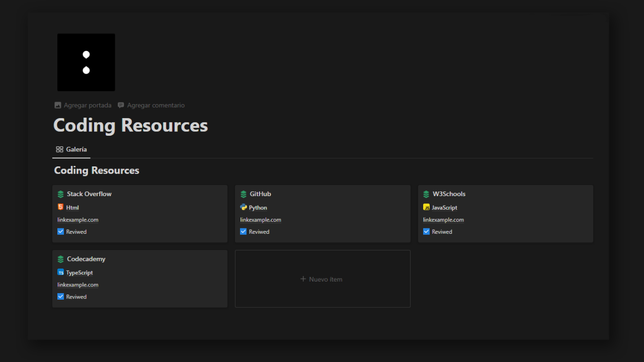Click the black page icon with two dots
Image resolution: width=644 pixels, height=362 pixels.
[86, 62]
